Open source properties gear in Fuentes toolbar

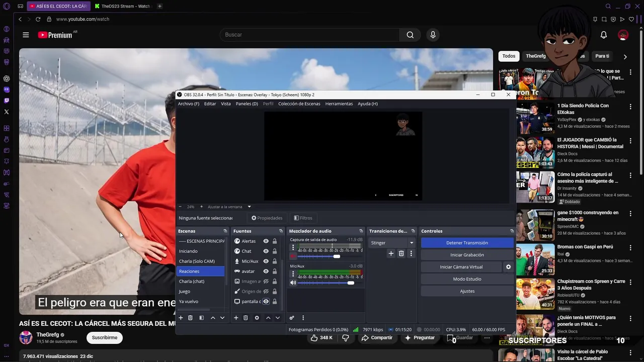point(257,318)
